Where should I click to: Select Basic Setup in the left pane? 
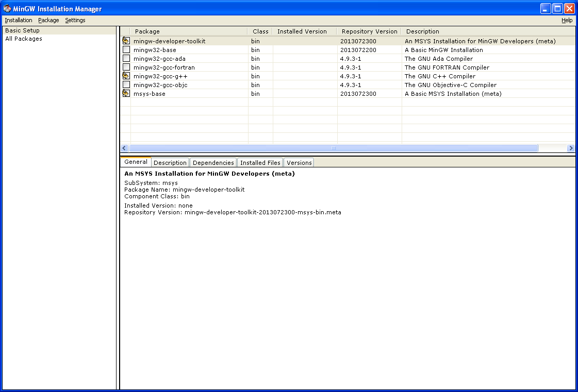(x=59, y=30)
